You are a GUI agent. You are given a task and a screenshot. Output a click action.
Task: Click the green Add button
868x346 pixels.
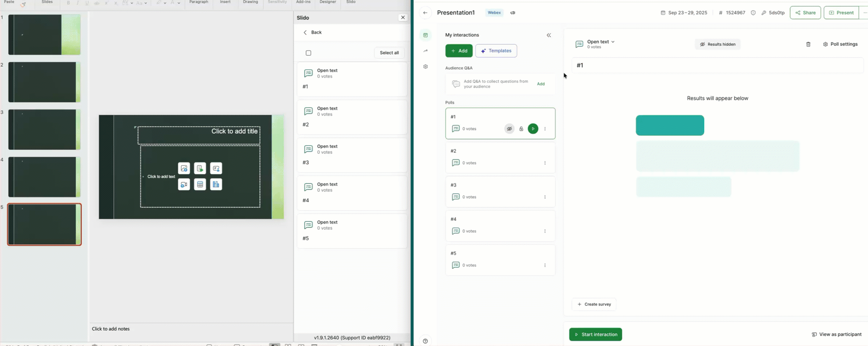click(x=459, y=51)
